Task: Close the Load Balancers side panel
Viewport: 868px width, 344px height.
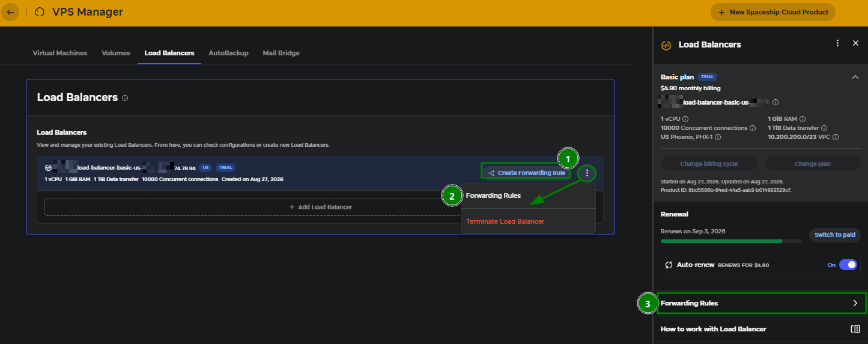Action: coord(855,43)
